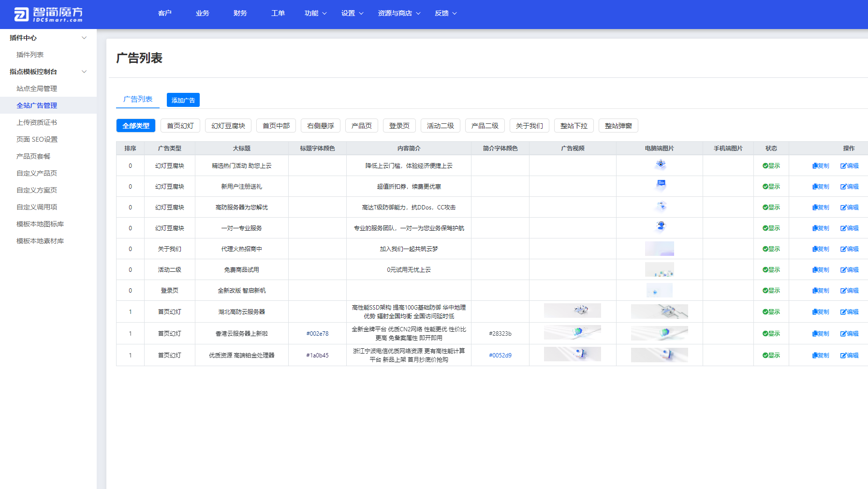The image size is (868, 489).
Task: Edit the 免费商品试用 ad row
Action: click(x=849, y=270)
